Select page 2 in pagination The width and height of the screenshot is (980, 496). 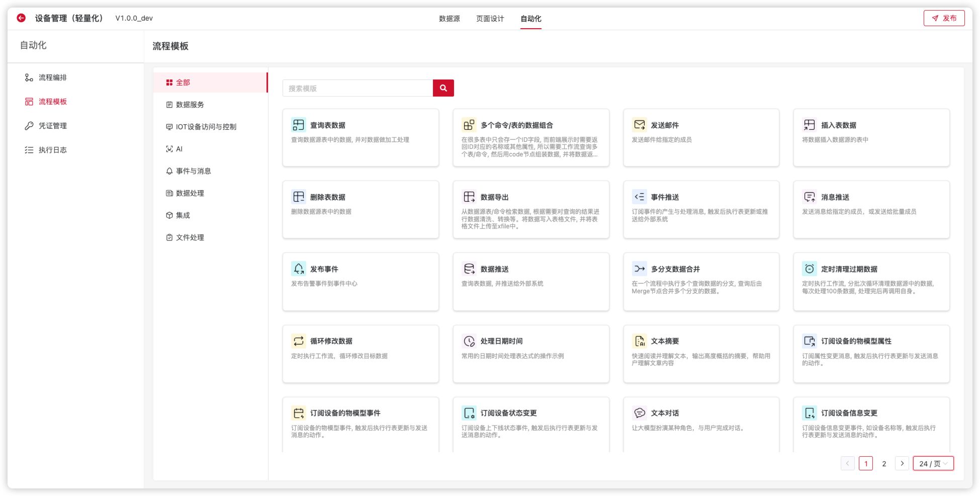click(x=884, y=463)
